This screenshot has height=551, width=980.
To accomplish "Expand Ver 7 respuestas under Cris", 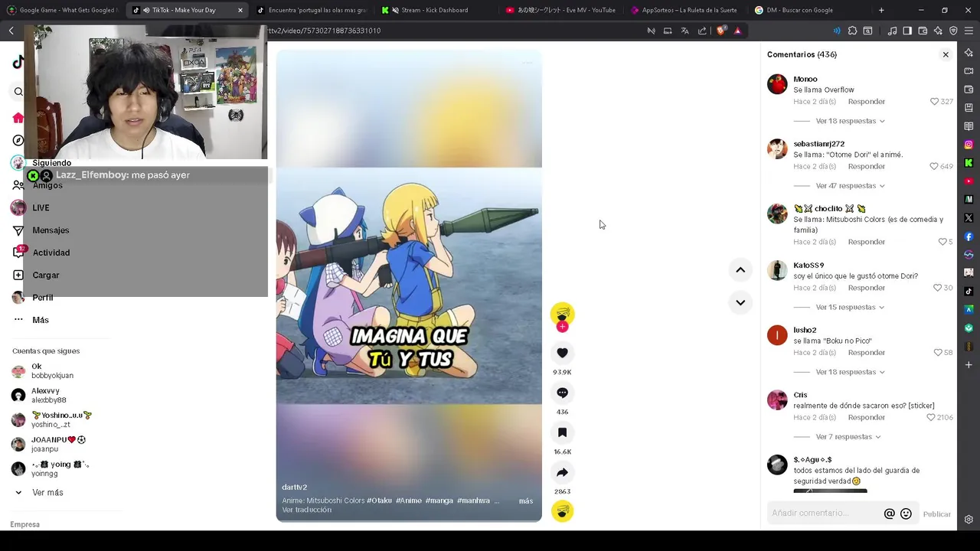I will [848, 437].
